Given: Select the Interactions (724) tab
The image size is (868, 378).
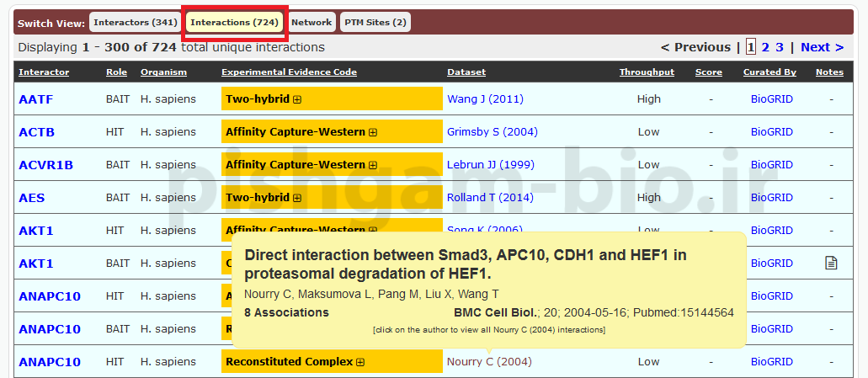Looking at the screenshot, I should [x=234, y=23].
